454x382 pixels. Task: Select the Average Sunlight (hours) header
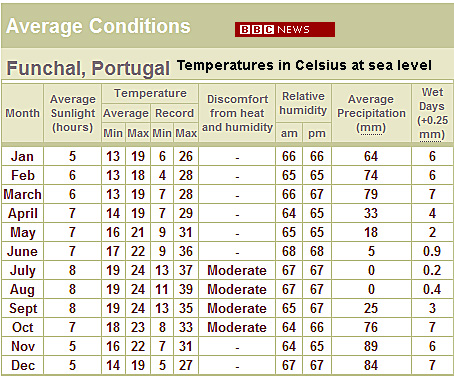point(73,113)
